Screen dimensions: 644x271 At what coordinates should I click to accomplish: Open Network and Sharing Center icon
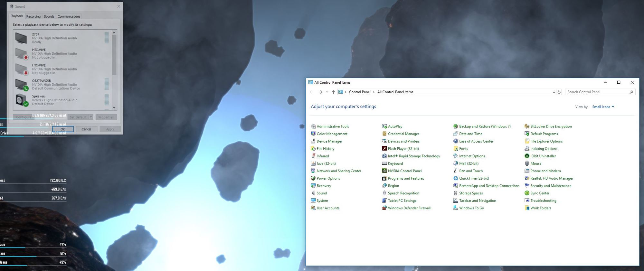point(313,171)
